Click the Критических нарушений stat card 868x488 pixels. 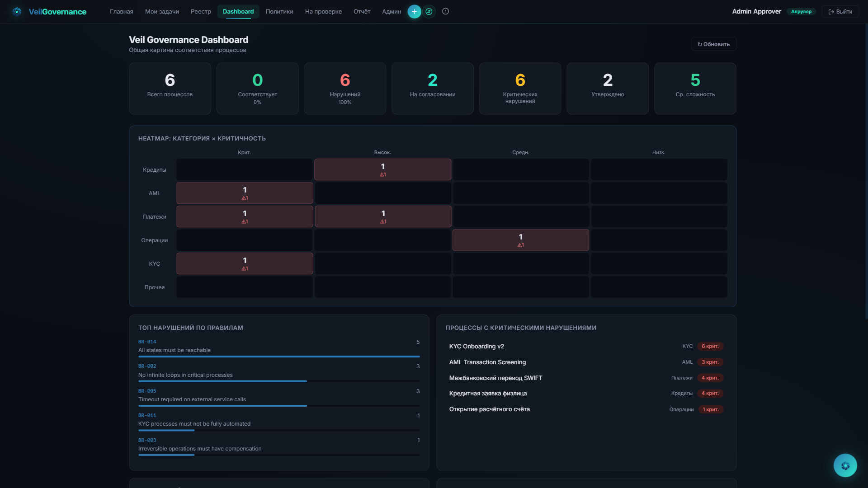[x=520, y=89]
